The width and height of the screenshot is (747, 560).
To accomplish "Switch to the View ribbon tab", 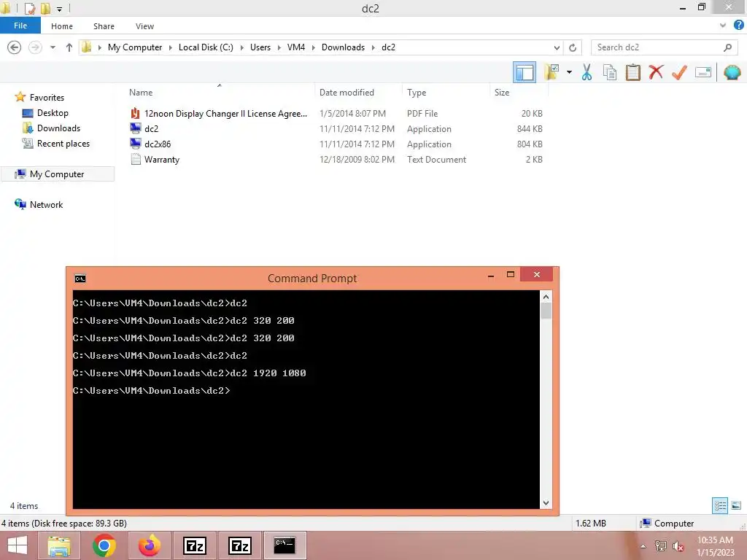I will pyautogui.click(x=144, y=26).
